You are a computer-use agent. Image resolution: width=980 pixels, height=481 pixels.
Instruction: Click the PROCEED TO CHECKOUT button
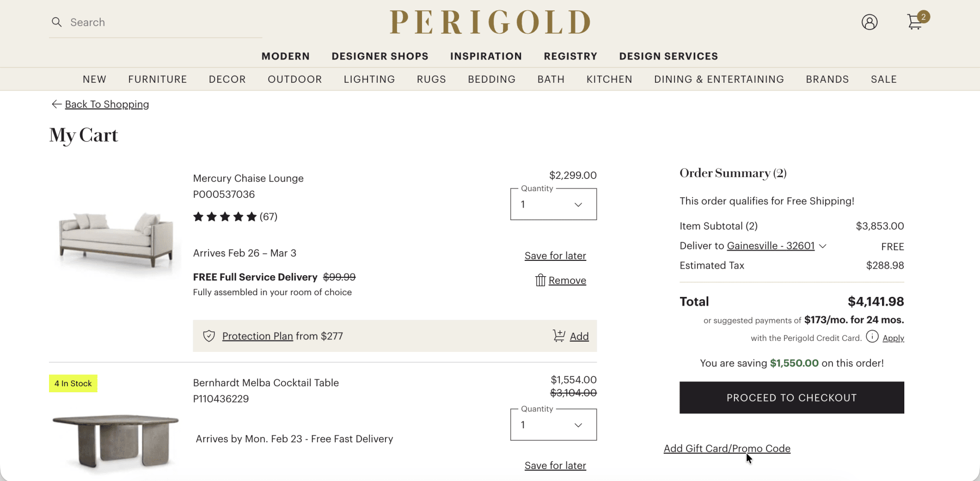click(791, 398)
